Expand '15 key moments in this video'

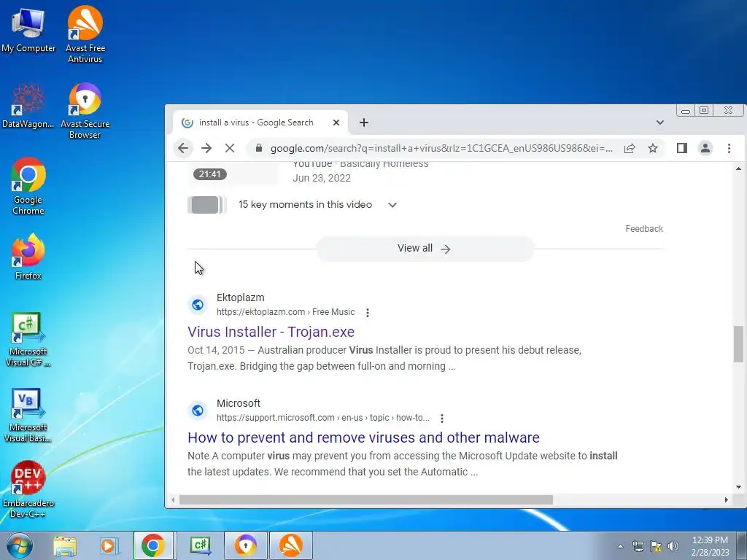point(392,205)
